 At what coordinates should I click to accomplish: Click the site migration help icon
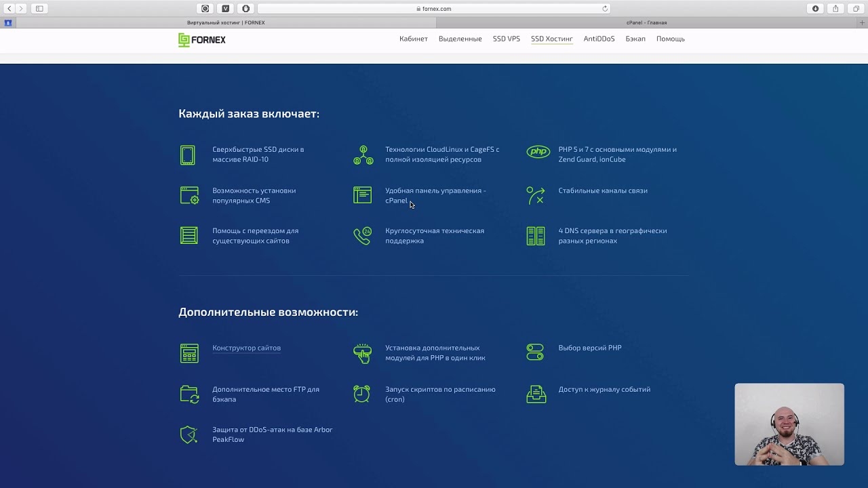(x=189, y=235)
